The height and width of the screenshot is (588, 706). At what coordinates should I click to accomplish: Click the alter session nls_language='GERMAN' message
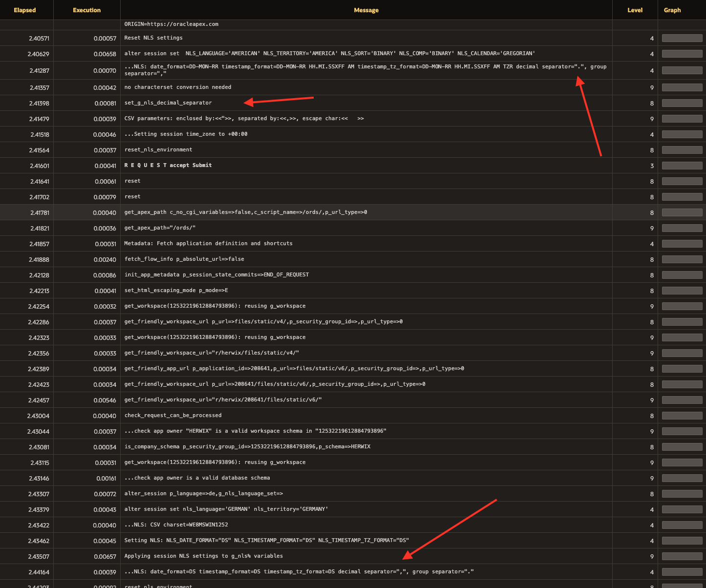point(226,509)
